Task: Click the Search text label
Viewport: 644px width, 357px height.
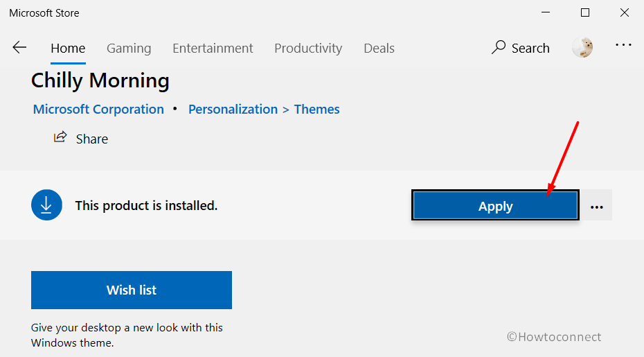Action: pos(530,49)
